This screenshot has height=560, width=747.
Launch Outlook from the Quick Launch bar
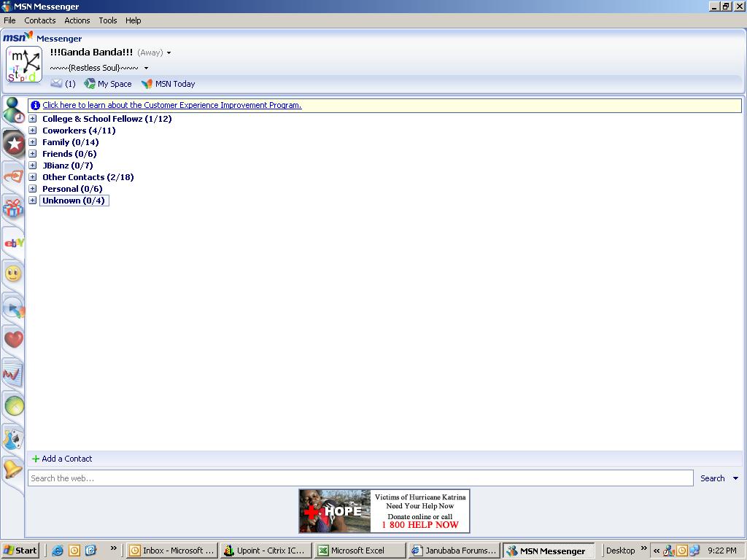(74, 551)
